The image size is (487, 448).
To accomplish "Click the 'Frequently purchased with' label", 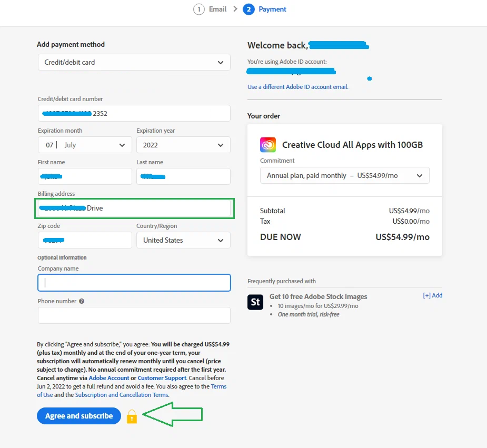I will pyautogui.click(x=282, y=281).
